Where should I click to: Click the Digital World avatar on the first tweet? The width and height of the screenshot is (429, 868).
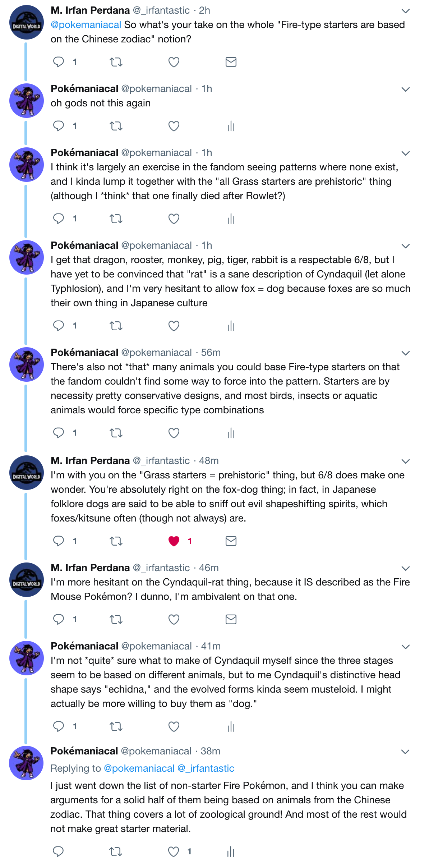click(x=27, y=22)
